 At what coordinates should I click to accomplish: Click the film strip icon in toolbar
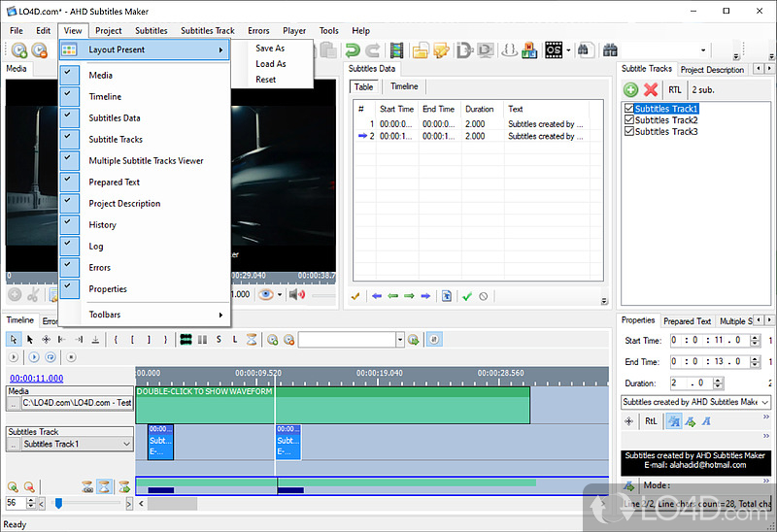(x=396, y=50)
